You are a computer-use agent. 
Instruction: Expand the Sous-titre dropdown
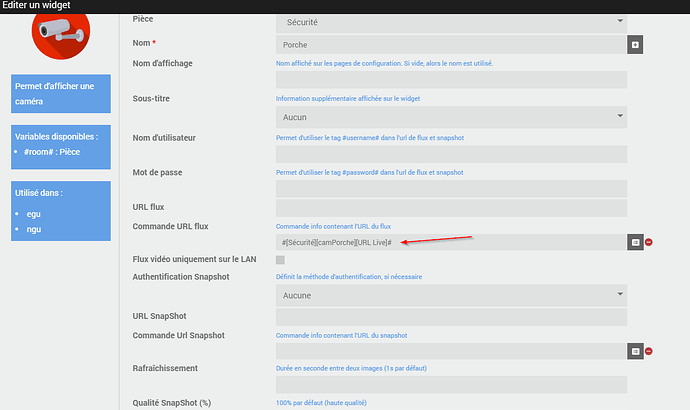(451, 117)
